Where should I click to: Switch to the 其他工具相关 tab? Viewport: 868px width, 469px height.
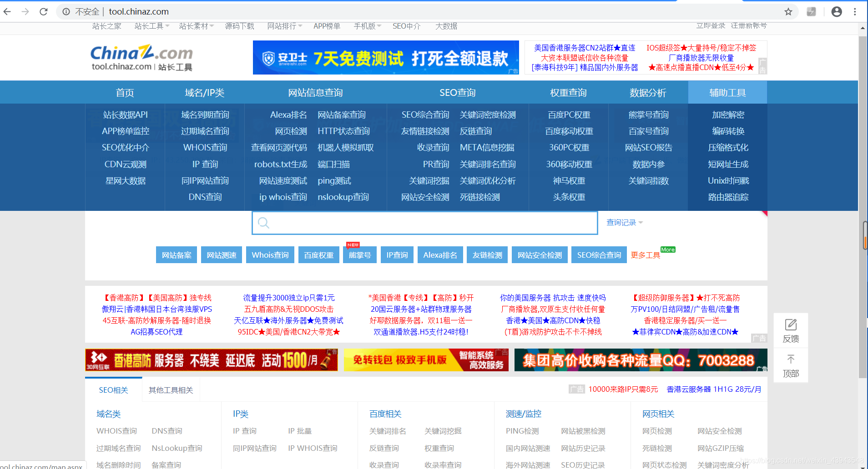171,390
